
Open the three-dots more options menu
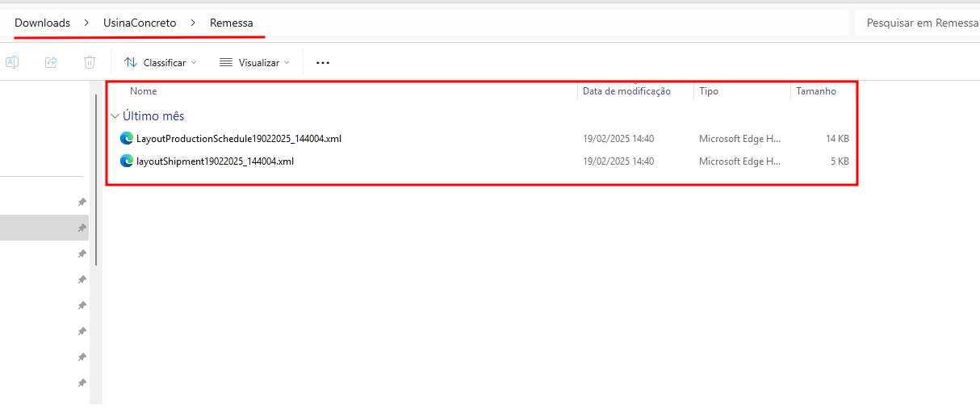click(x=323, y=62)
